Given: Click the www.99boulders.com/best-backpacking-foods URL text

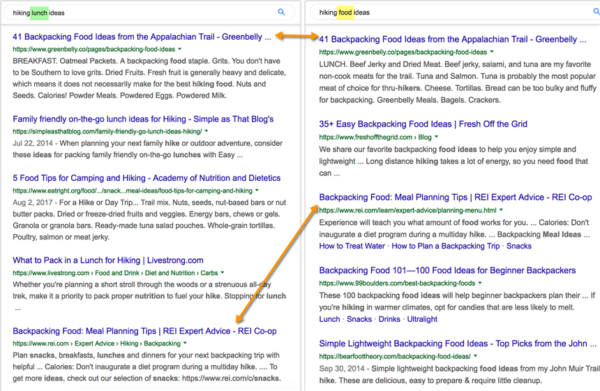Looking at the screenshot, I should click(397, 283).
